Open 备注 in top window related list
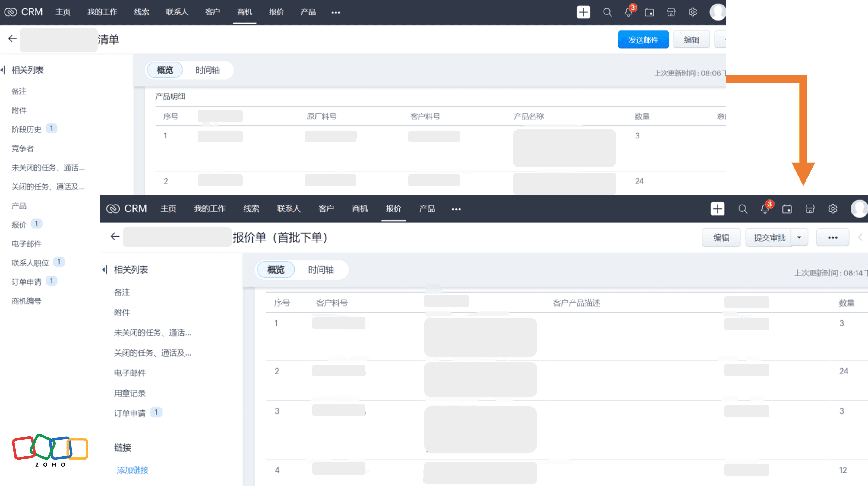 (x=19, y=91)
